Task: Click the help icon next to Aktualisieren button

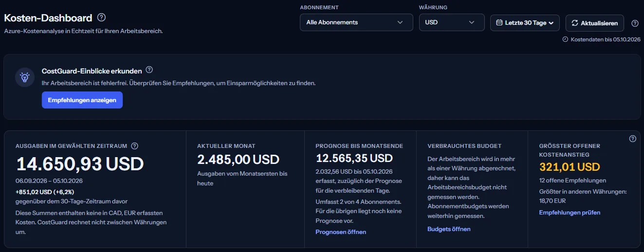Action: pyautogui.click(x=635, y=23)
